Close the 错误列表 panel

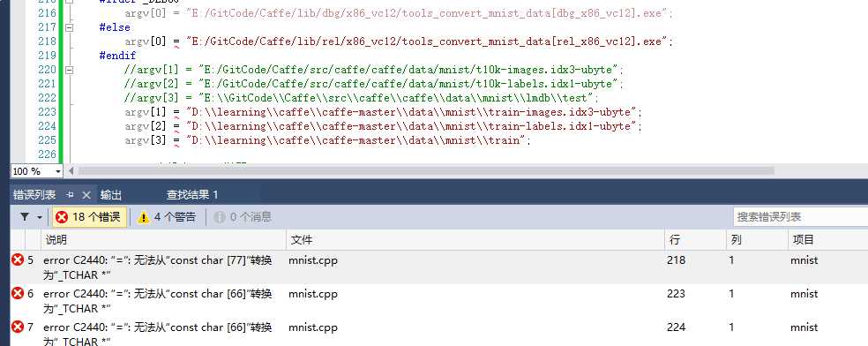click(x=86, y=195)
